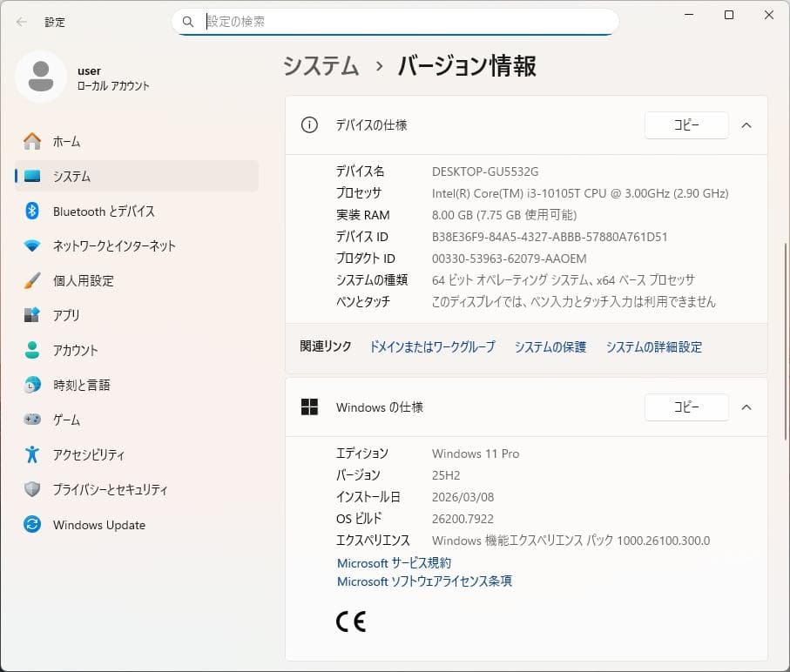Click RAM value 8.00 GB
This screenshot has height=672, width=790.
[x=503, y=215]
